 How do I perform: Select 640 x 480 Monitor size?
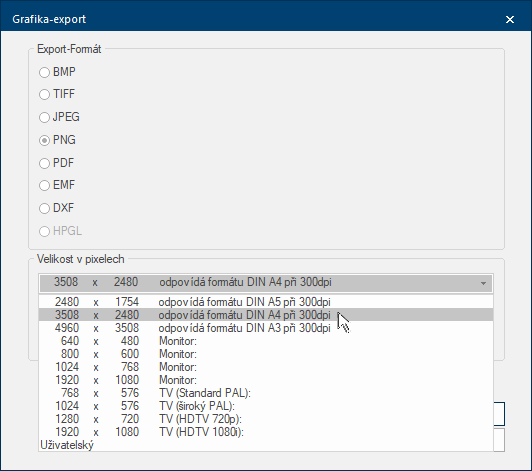(x=266, y=341)
